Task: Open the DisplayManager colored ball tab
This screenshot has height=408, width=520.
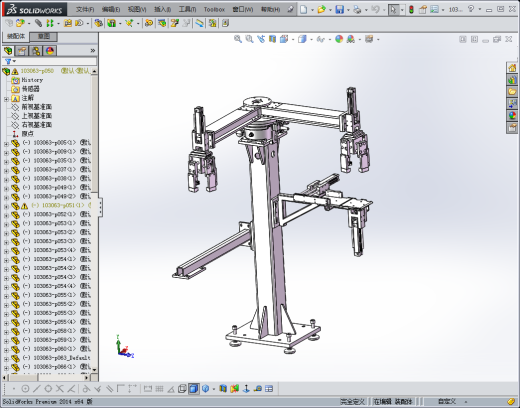Action: [50, 51]
